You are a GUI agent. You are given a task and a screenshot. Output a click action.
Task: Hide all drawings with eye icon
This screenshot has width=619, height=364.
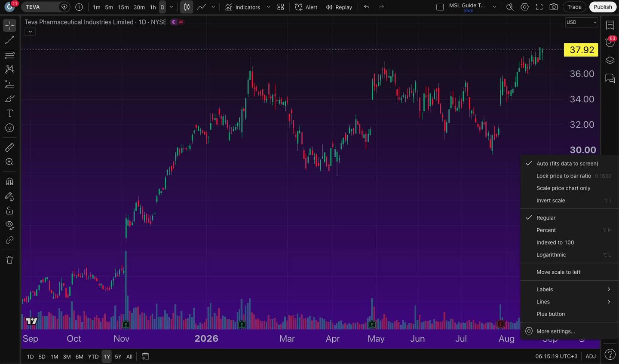[9, 226]
